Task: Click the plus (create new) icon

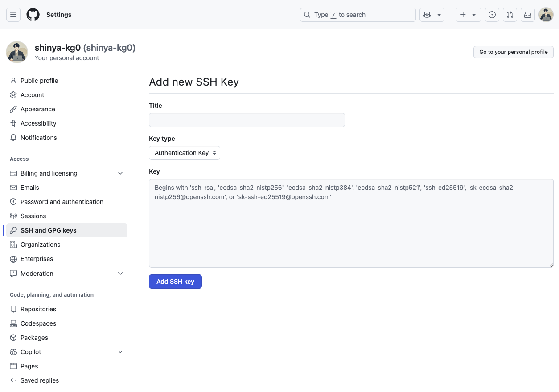Action: 463,14
